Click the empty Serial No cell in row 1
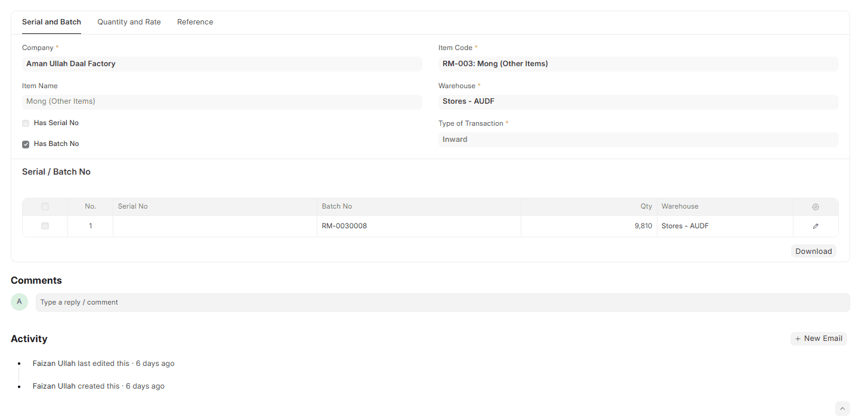868x419 pixels. tap(215, 226)
